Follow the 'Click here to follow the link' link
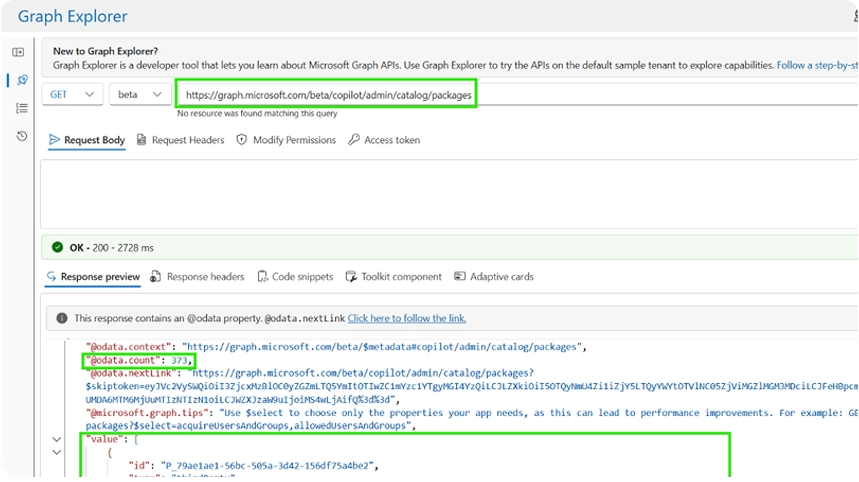Viewport: 859px width, 482px height. pos(406,318)
